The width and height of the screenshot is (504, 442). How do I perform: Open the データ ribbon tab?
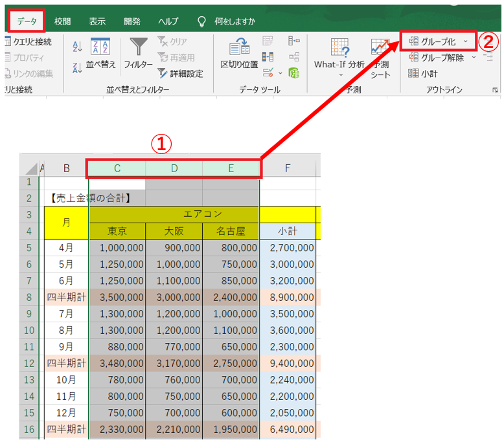point(27,21)
